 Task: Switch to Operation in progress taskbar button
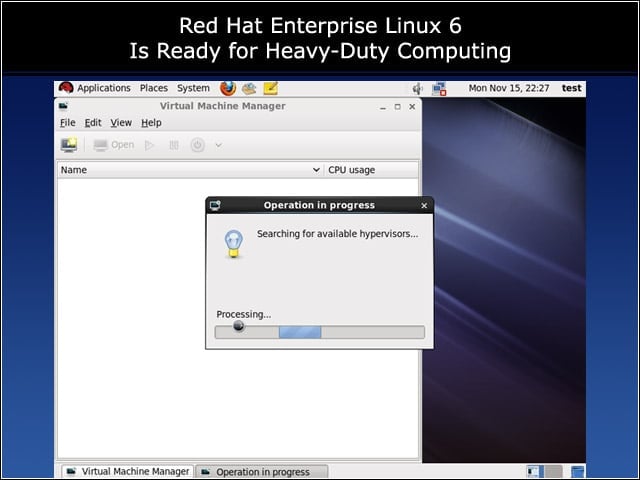pos(262,471)
